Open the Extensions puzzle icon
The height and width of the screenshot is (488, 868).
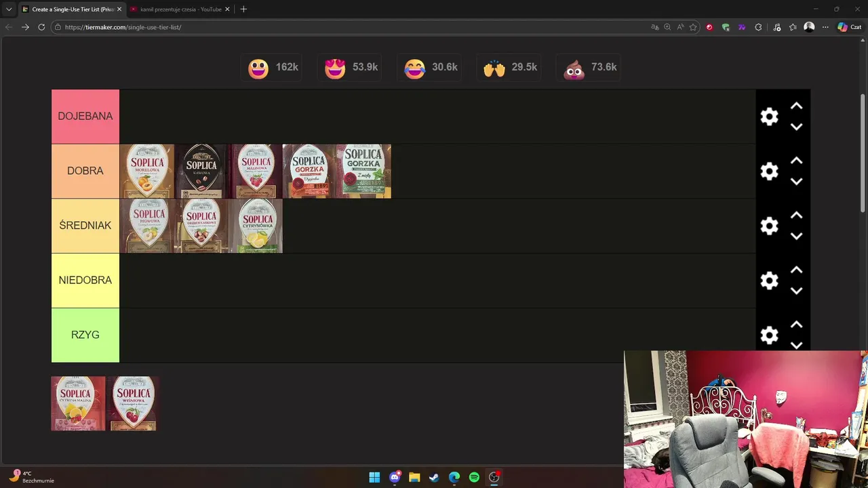point(758,27)
